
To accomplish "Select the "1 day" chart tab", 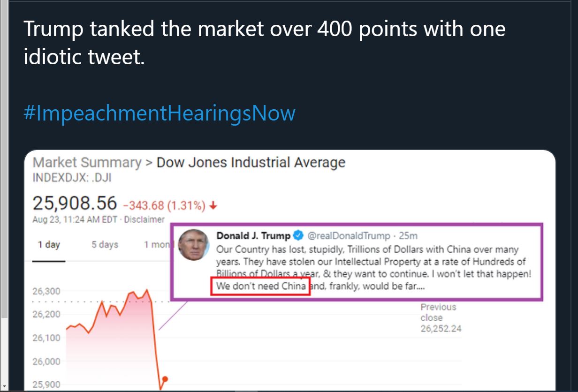I will coord(49,245).
